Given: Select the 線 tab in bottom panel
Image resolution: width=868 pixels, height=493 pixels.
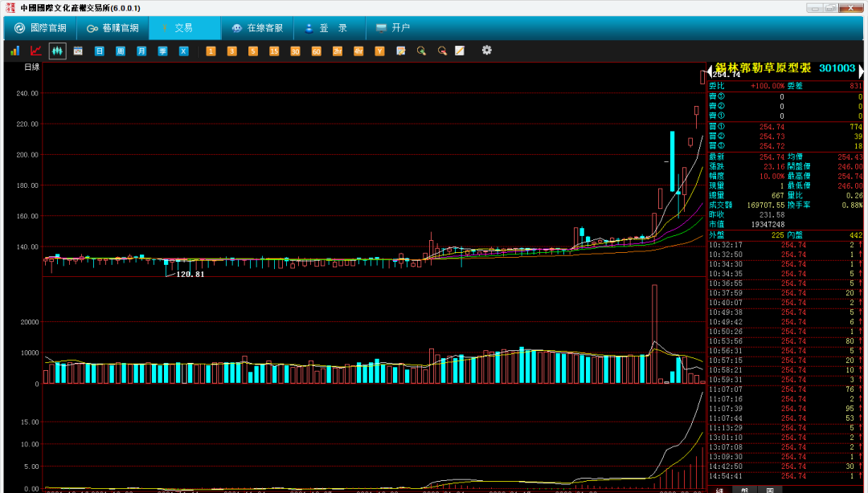Looking at the screenshot, I should click(x=719, y=491).
